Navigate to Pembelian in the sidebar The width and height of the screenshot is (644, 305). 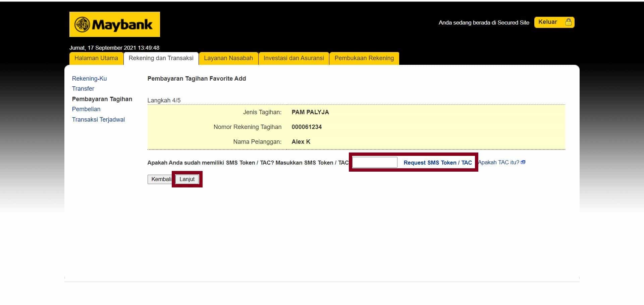pyautogui.click(x=86, y=109)
